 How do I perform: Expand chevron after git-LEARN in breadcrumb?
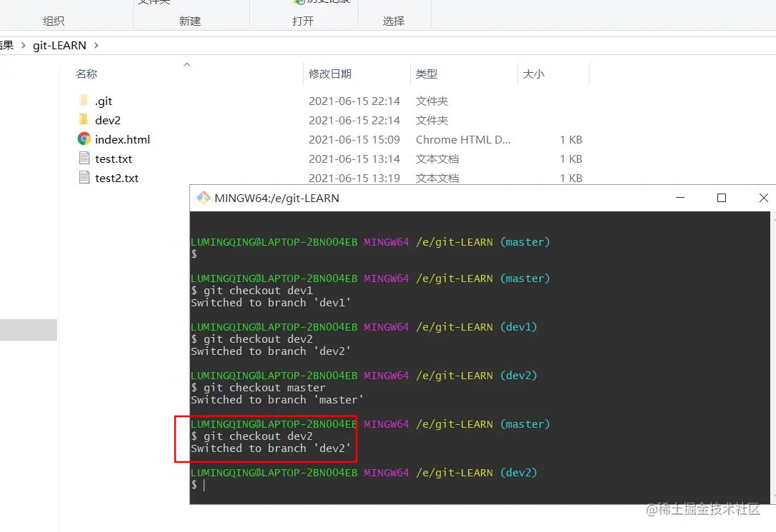pyautogui.click(x=96, y=46)
